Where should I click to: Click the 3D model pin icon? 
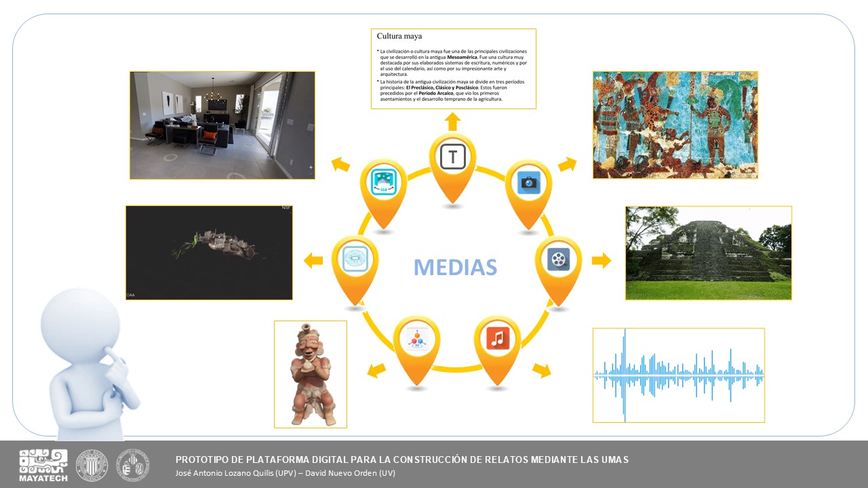point(416,338)
